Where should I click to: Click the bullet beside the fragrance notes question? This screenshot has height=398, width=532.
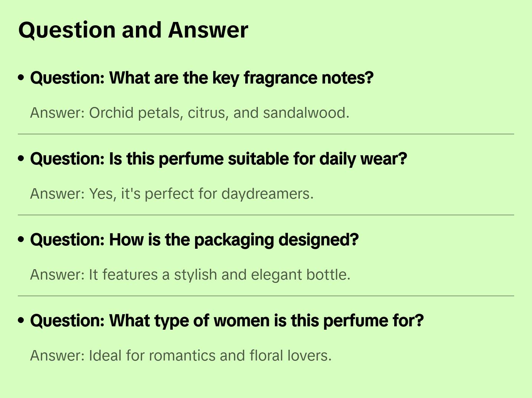(21, 78)
